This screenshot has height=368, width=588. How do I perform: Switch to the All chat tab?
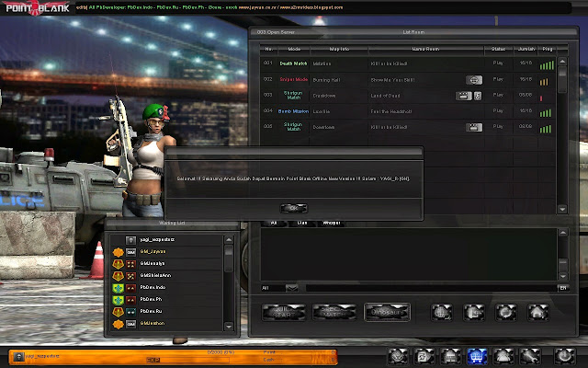pyautogui.click(x=274, y=223)
